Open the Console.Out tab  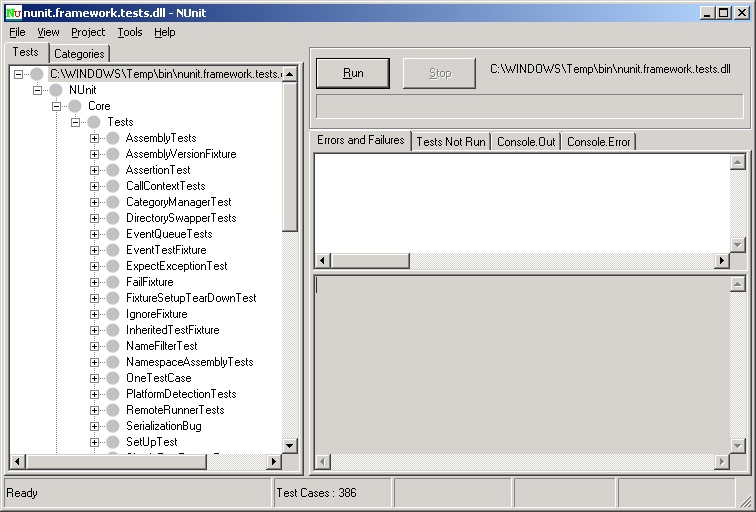[x=526, y=142]
